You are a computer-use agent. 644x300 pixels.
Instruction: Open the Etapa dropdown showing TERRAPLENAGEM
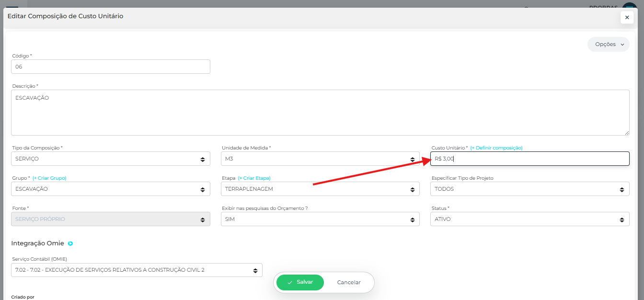click(320, 189)
